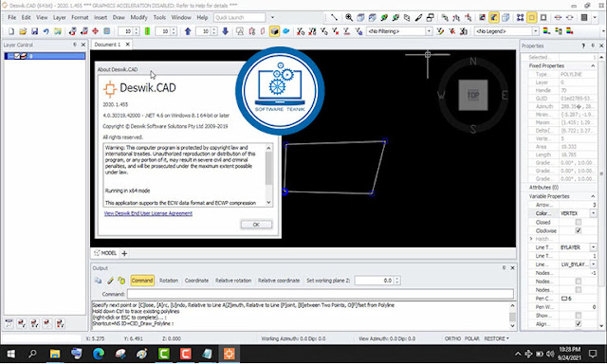This screenshot has width=607, height=364.
Task: Click the blue up arrow in the toolbar
Action: 188,31
